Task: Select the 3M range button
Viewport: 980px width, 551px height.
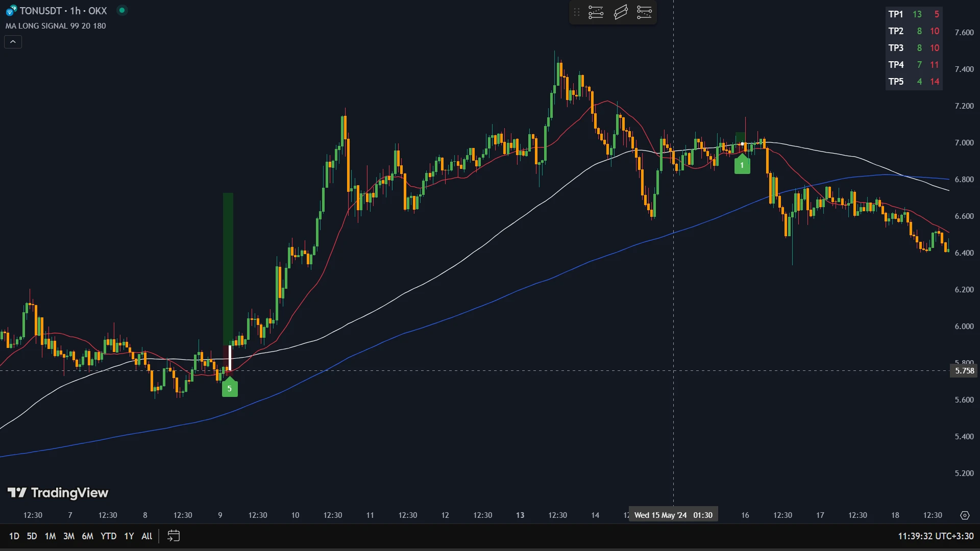Action: [x=68, y=536]
